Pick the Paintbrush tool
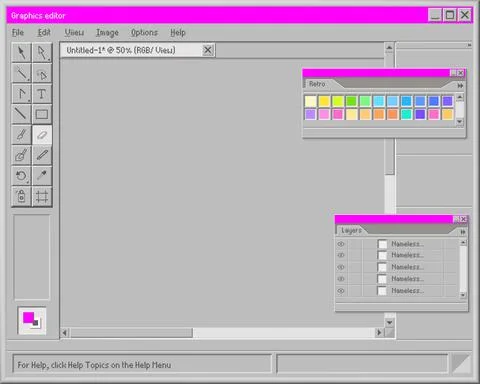The height and width of the screenshot is (384, 480). tap(22, 135)
